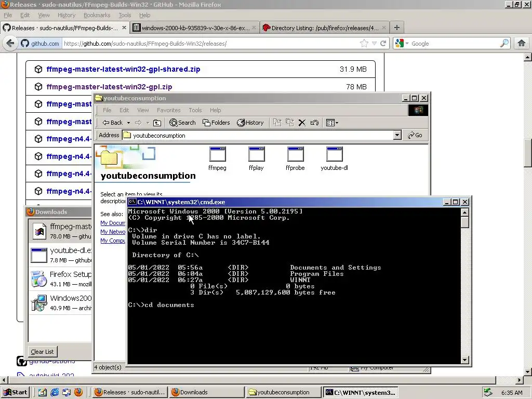Click cmd.exe title bar system icon
Image resolution: width=532 pixels, height=399 pixels.
[x=132, y=202]
